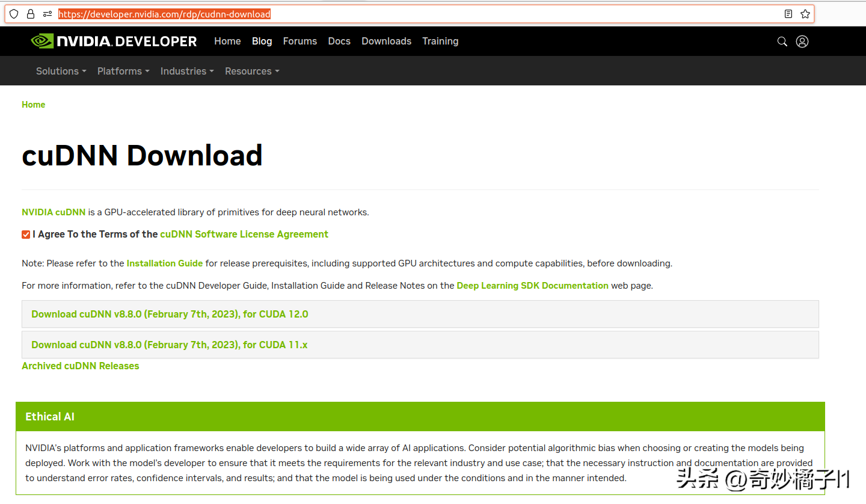Click the Ethical AI section header
This screenshot has height=504, width=866.
pos(420,417)
